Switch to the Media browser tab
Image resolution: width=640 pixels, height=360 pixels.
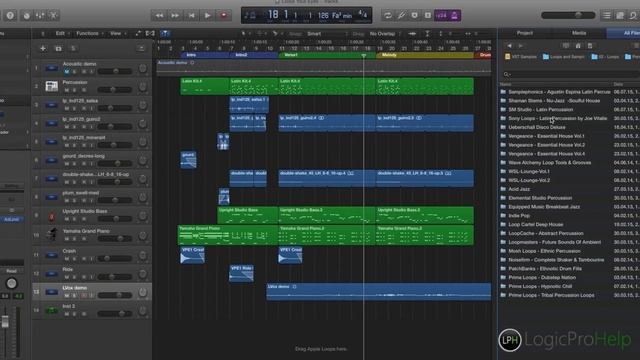(579, 33)
